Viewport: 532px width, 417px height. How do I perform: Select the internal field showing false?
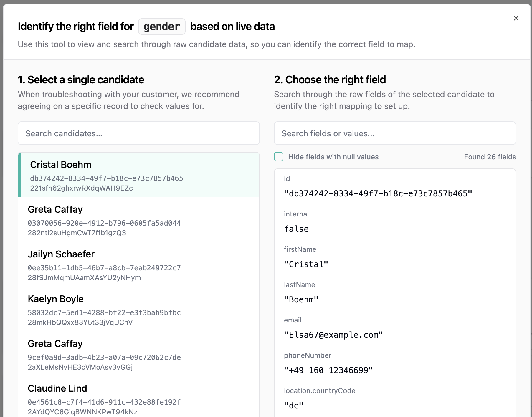click(x=395, y=222)
